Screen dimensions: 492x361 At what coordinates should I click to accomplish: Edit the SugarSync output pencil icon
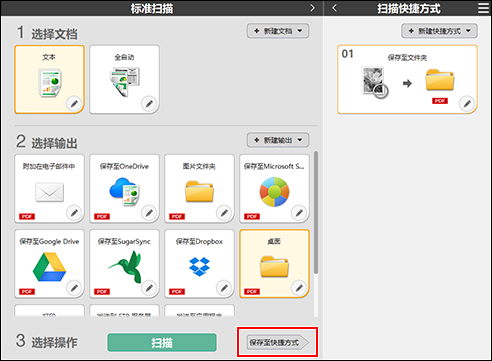tap(149, 287)
